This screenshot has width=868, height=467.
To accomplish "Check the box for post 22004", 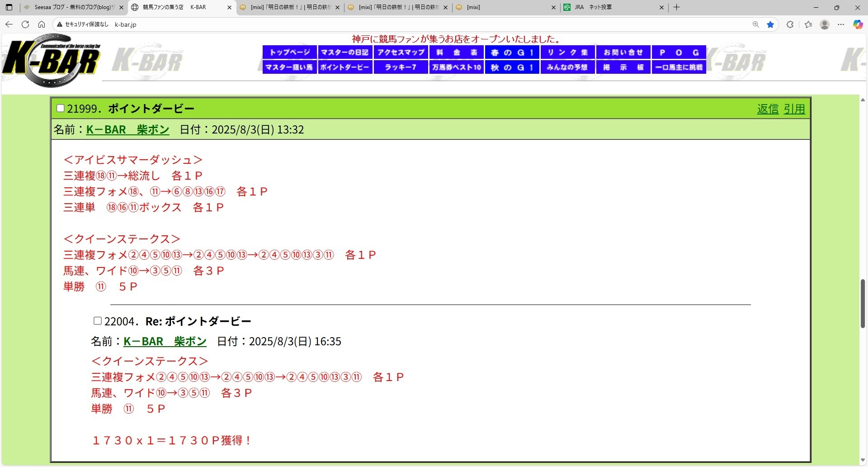I will click(97, 321).
